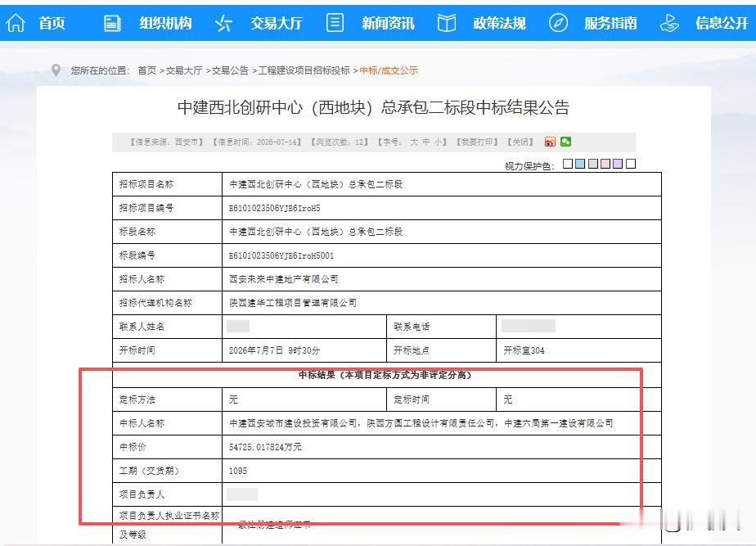Image resolution: width=756 pixels, height=546 pixels.
Task: Click the 招标项目名称 label cell
Action: [167, 184]
